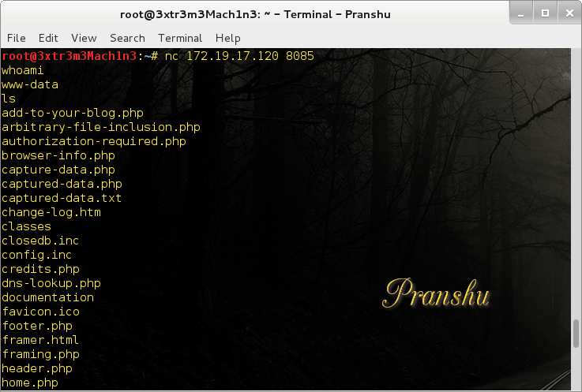582x392 pixels.
Task: Close the terminal window
Action: click(569, 13)
